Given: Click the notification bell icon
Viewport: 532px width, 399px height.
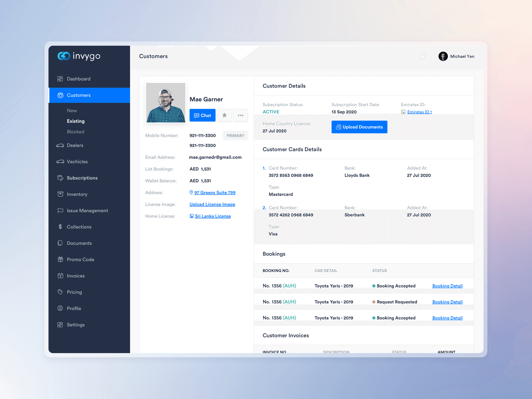Looking at the screenshot, I should click(423, 56).
